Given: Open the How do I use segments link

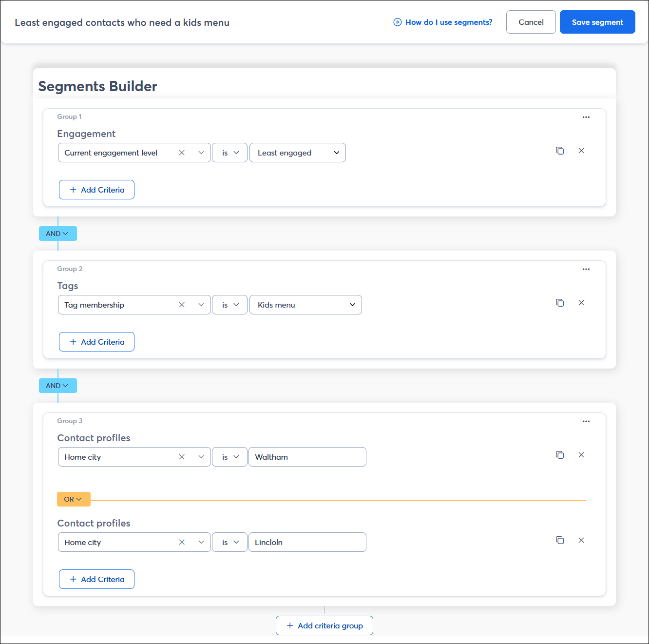Looking at the screenshot, I should click(x=443, y=22).
